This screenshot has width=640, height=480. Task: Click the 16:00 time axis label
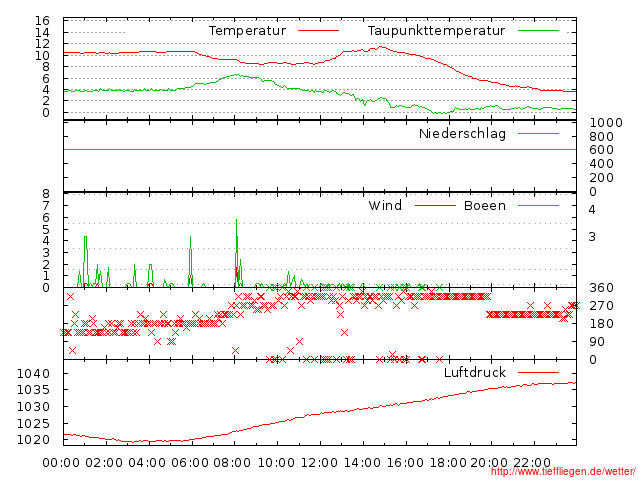[405, 462]
